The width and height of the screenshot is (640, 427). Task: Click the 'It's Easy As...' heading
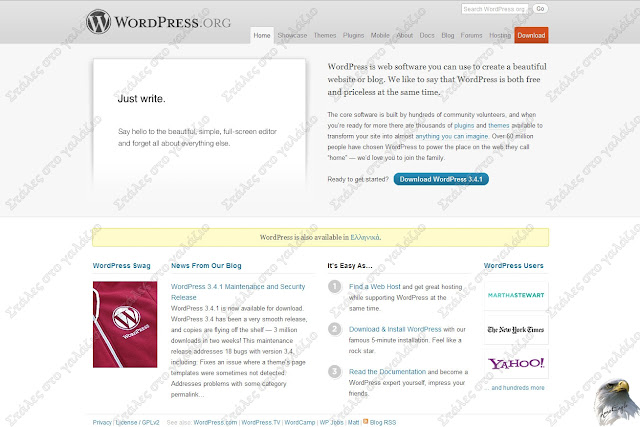350,266
